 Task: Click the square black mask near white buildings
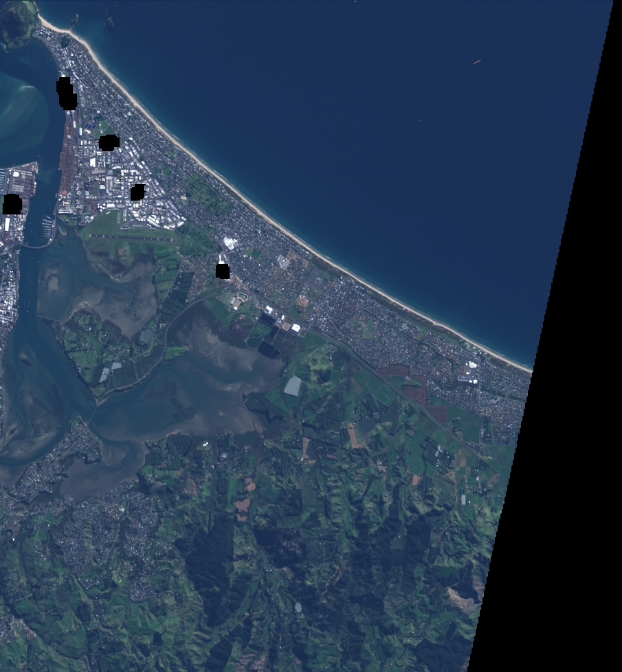[222, 271]
